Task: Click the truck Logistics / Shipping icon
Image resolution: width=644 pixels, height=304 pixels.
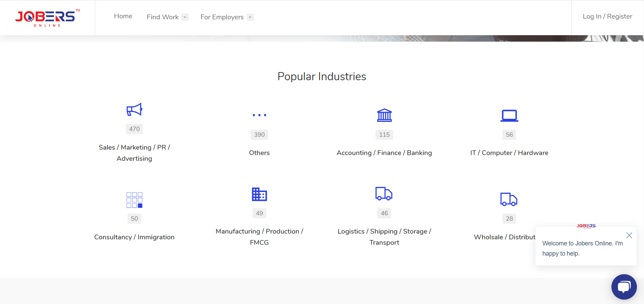Action: pos(384,194)
